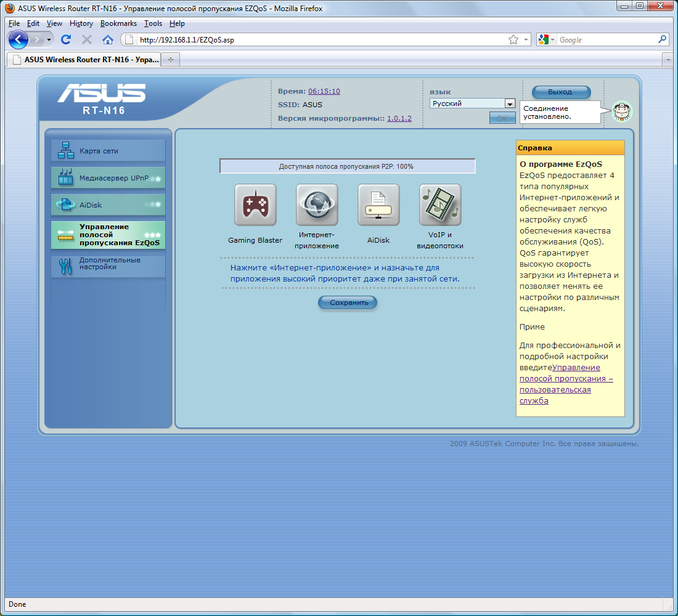678x616 pixels.
Task: Click the Выход logout button
Action: coord(561,92)
